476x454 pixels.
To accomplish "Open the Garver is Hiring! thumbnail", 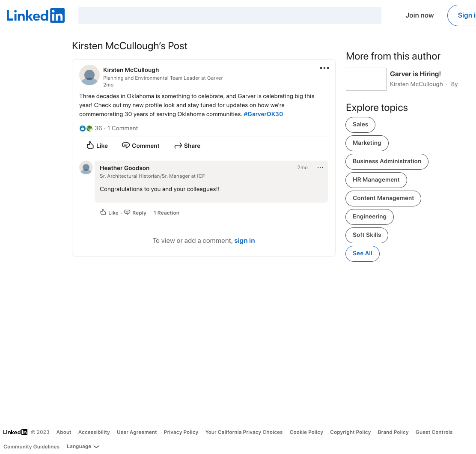I will point(366,79).
